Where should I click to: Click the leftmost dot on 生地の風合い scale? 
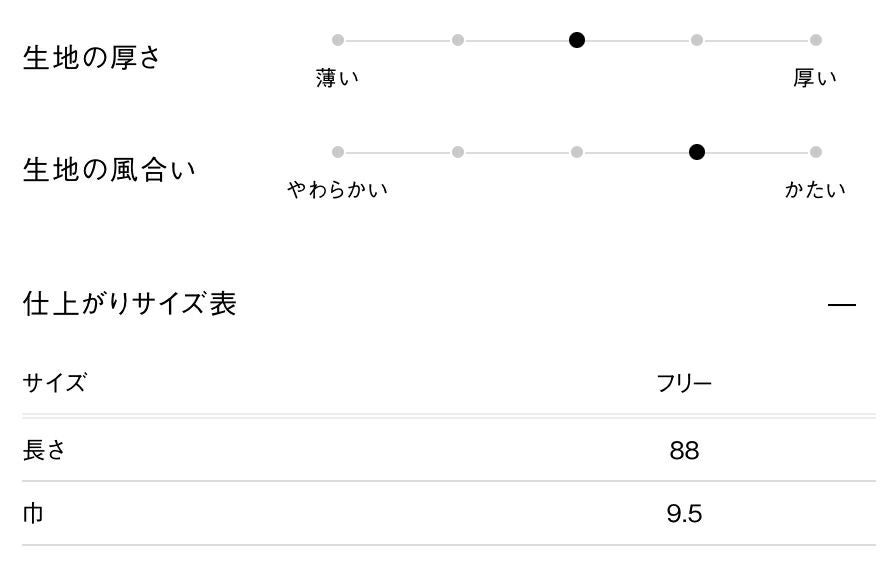338,152
